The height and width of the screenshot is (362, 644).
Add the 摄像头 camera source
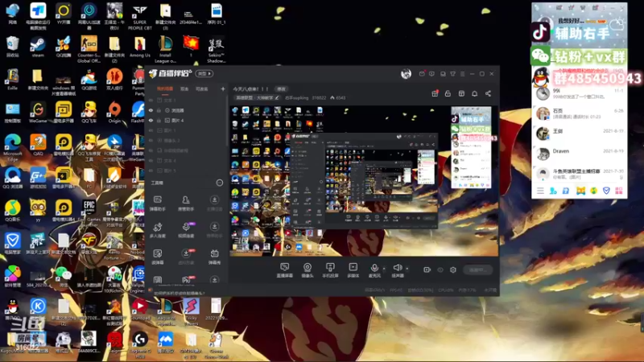[308, 270]
